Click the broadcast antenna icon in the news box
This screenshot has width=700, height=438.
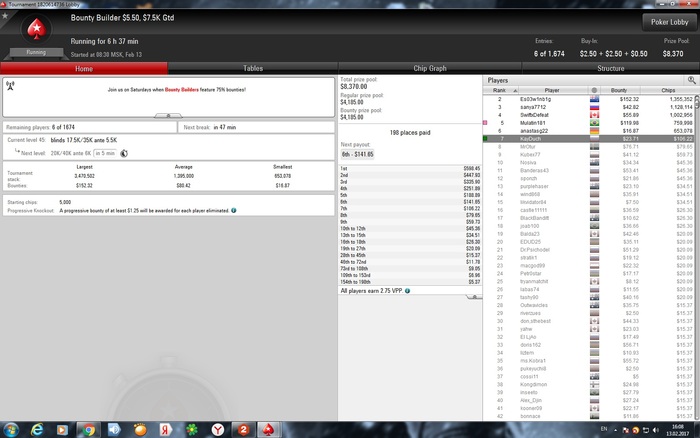click(10, 85)
